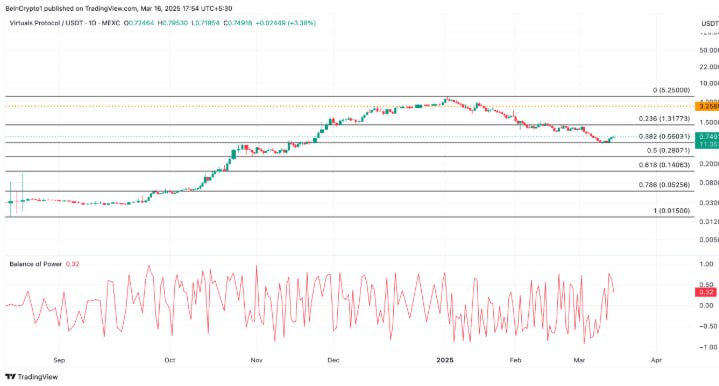The height and width of the screenshot is (386, 719).
Task: Click the orange 3.258 price tag on axis
Action: pos(707,106)
